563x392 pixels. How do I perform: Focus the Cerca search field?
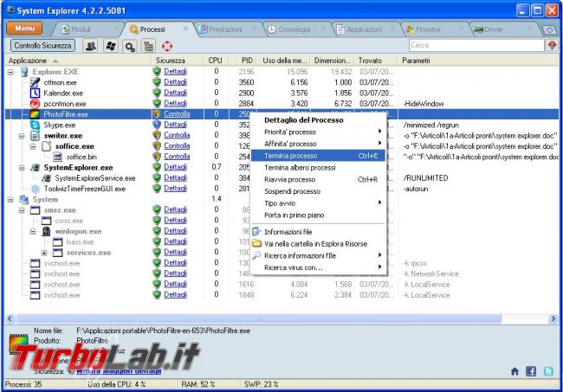coord(476,45)
